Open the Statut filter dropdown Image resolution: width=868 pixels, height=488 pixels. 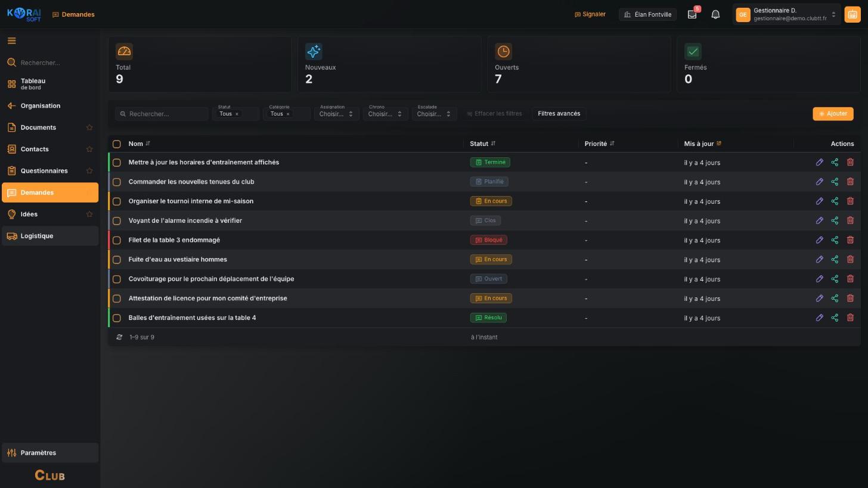235,113
